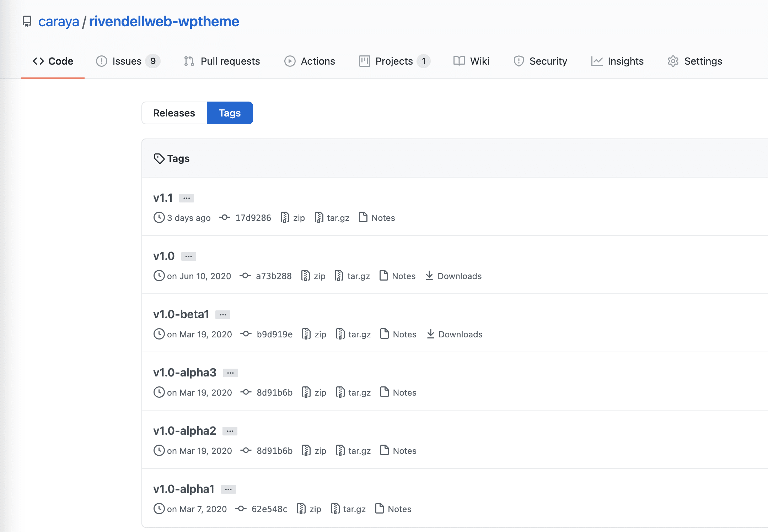Open Downloads for tag v1.0-beta1
768x532 pixels.
[x=455, y=334]
